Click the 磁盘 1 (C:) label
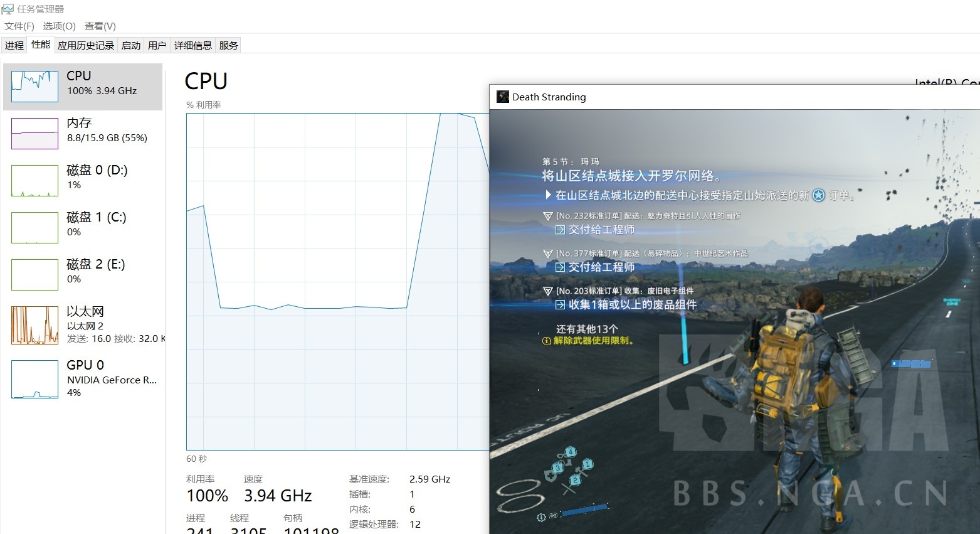 pyautogui.click(x=97, y=217)
